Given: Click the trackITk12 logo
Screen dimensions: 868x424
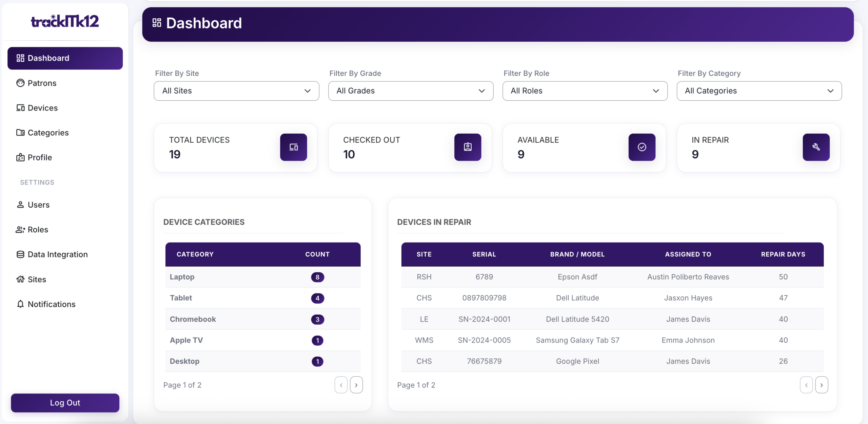Looking at the screenshot, I should pos(65,21).
